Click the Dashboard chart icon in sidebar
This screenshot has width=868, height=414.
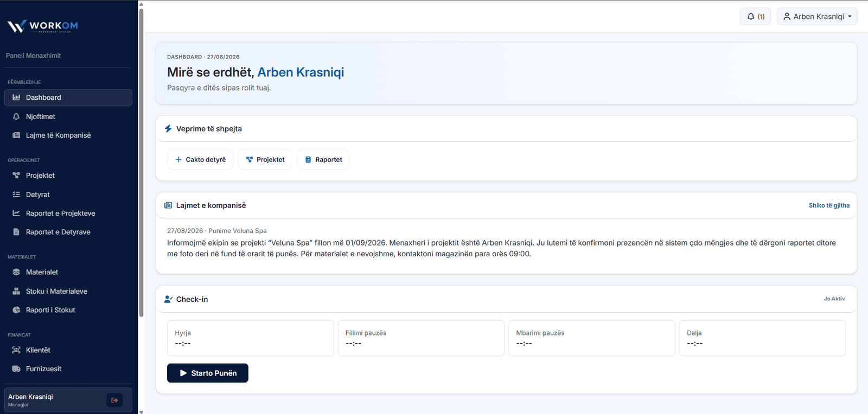click(16, 98)
